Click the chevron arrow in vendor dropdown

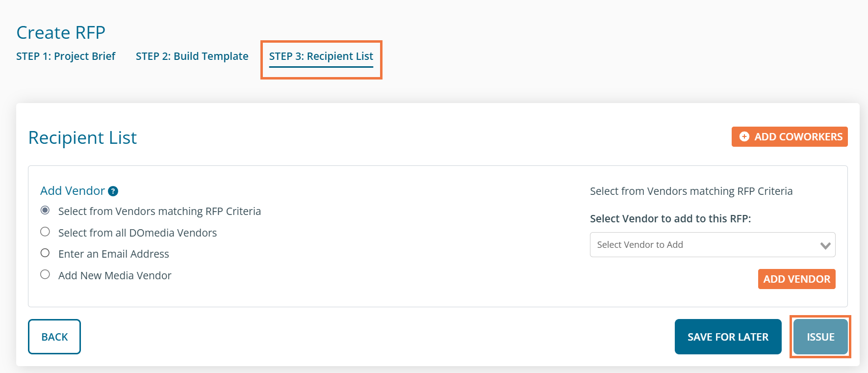pos(825,245)
